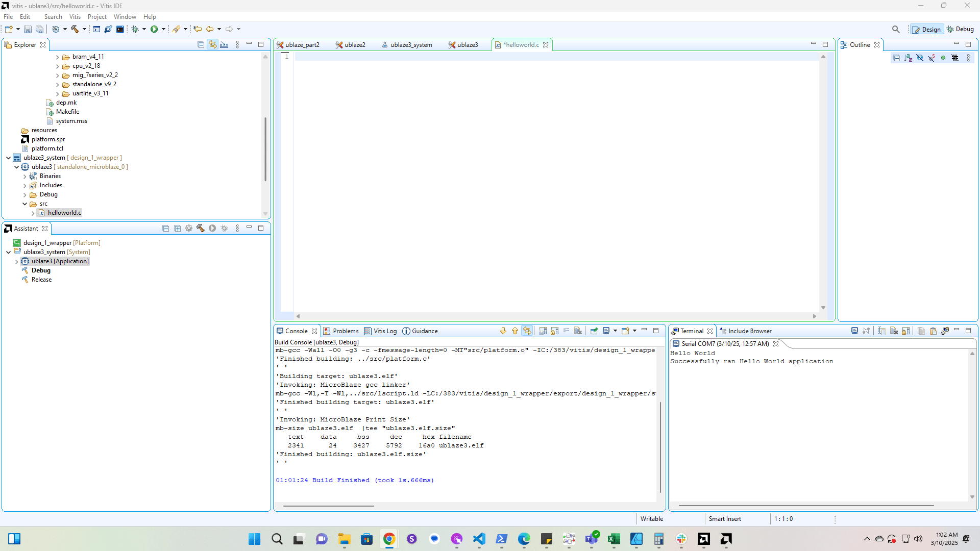The height and width of the screenshot is (551, 980).
Task: Expand ublaze3 [Application] in Assistant tree
Action: [16, 262]
